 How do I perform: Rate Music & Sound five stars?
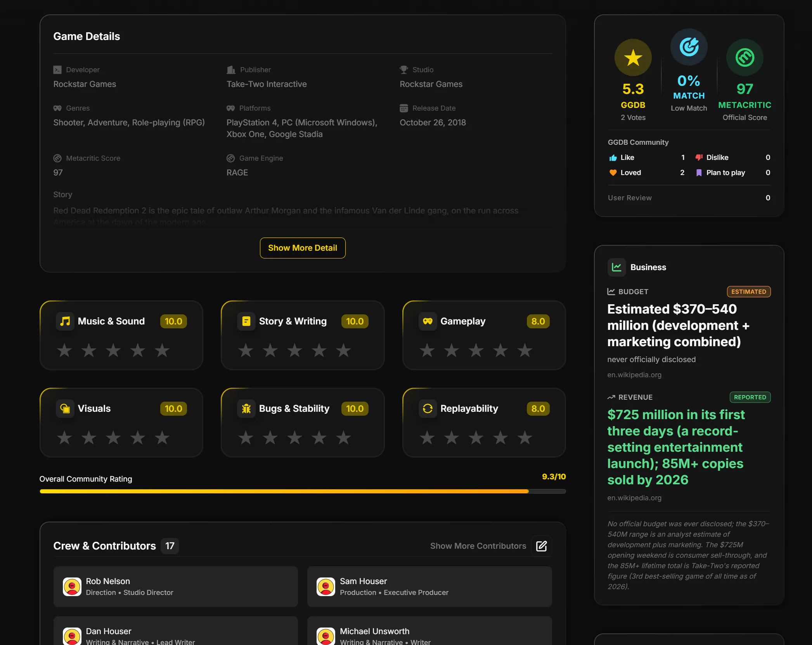click(x=162, y=350)
